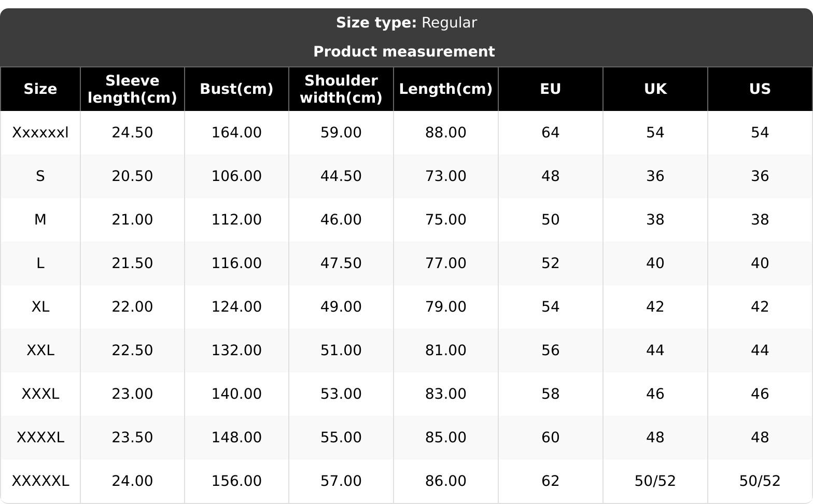Select the Bust(cm) column header

tap(236, 89)
